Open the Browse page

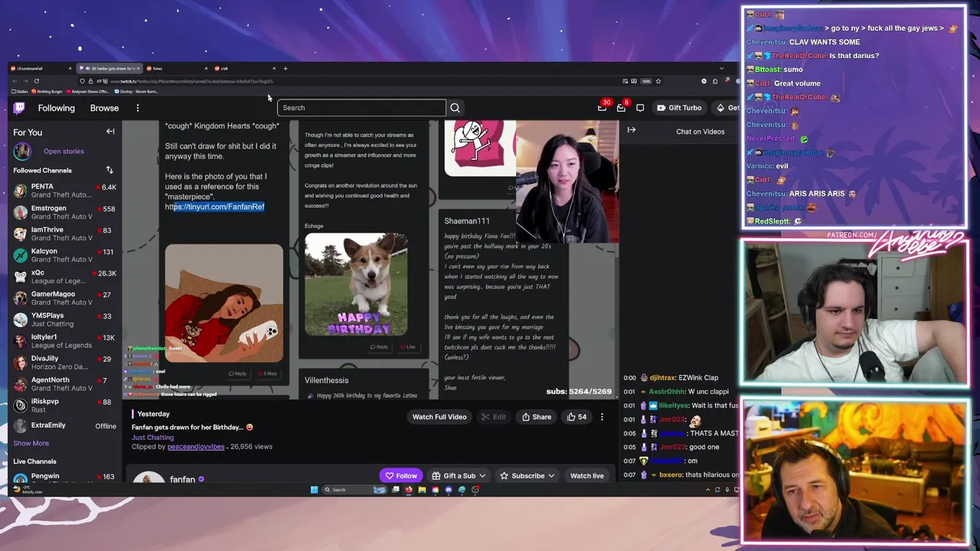pos(104,108)
